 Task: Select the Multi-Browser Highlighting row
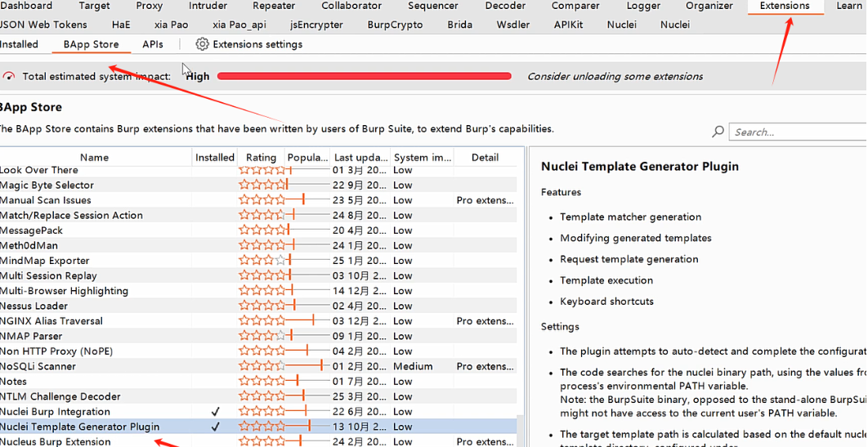(258, 291)
